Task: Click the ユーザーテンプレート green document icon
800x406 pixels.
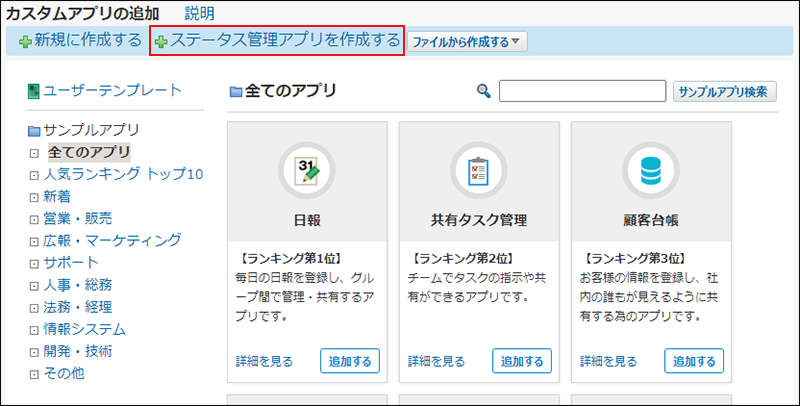Action: point(34,92)
